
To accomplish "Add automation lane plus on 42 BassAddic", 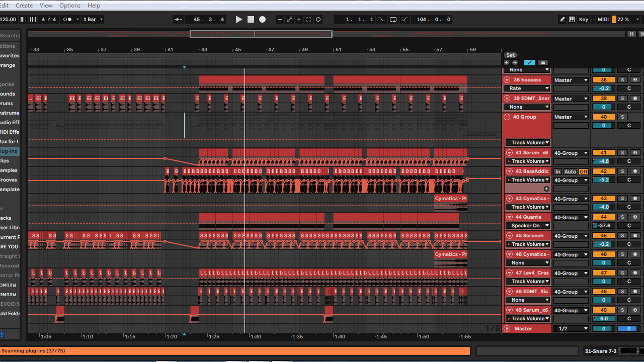I will point(546,189).
